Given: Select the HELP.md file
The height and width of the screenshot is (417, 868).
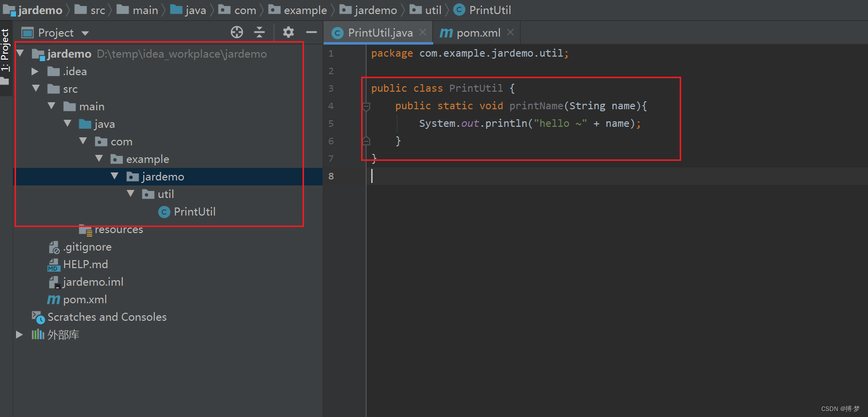Looking at the screenshot, I should pos(85,265).
